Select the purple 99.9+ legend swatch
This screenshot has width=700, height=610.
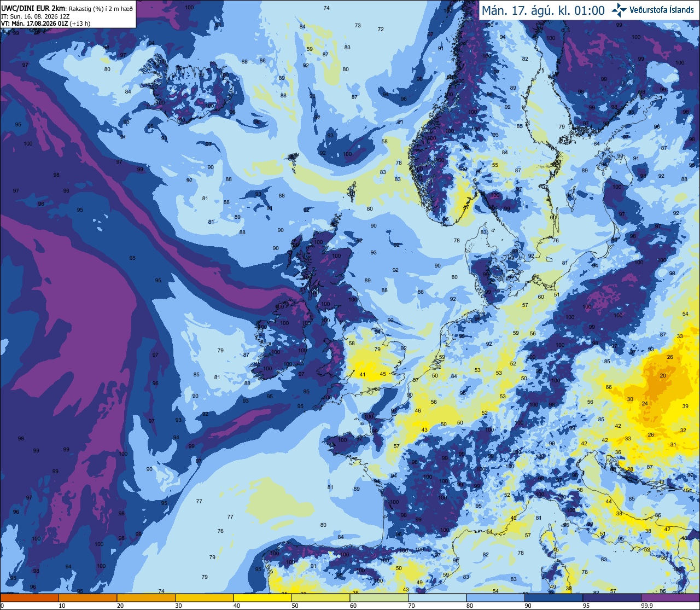point(670,598)
